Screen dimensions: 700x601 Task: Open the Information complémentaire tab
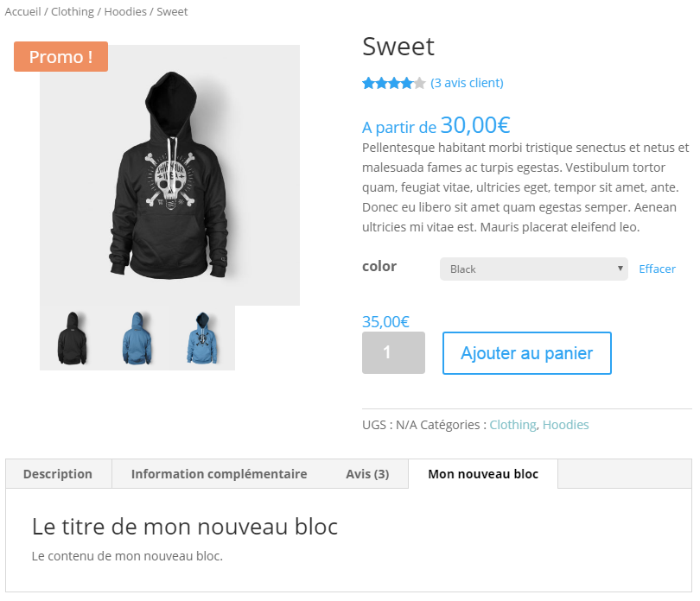click(x=219, y=473)
